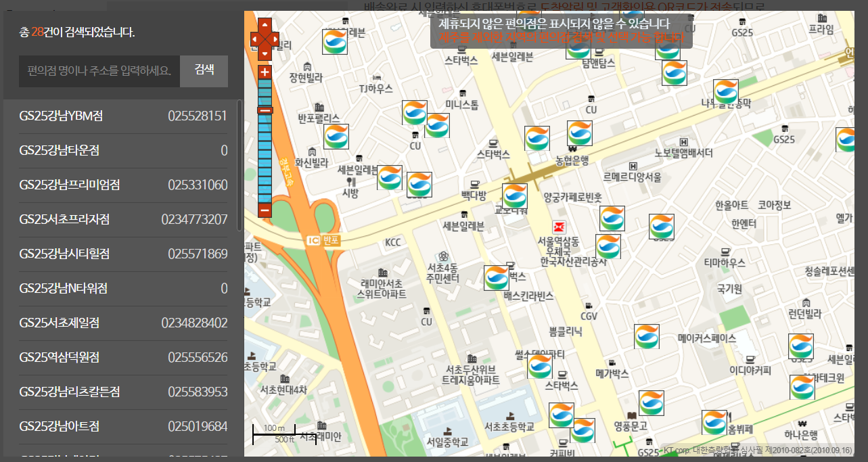Pan the map left with the arrow
The height and width of the screenshot is (462, 868).
(255, 39)
